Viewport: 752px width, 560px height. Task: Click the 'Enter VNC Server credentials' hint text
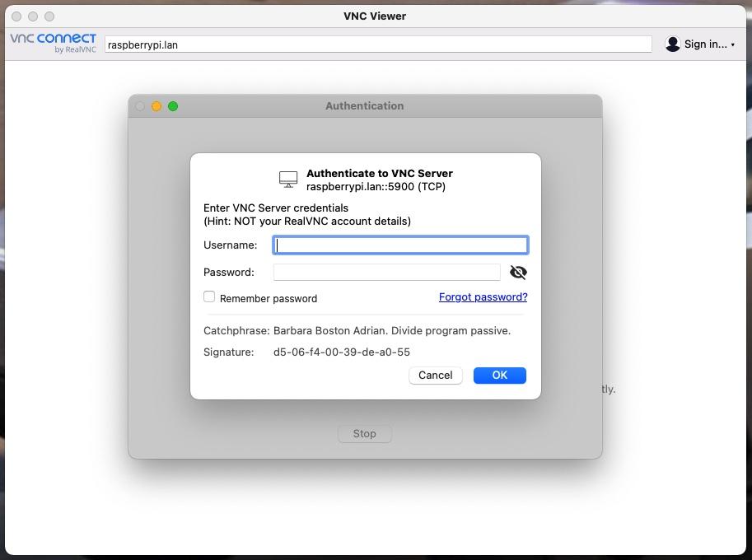[276, 208]
